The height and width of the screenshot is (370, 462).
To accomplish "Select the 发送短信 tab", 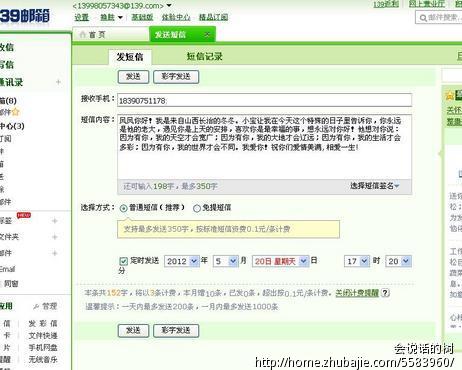I will pyautogui.click(x=182, y=34).
